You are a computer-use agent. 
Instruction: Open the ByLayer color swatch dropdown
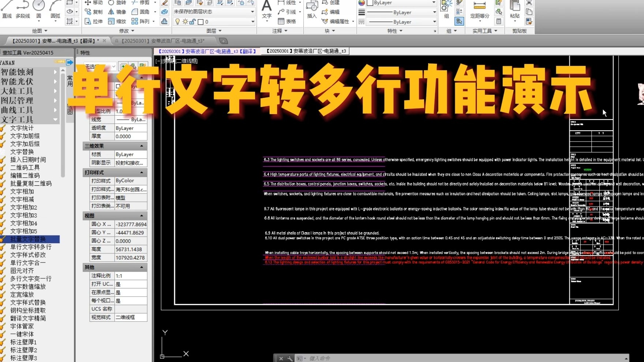[x=433, y=3]
